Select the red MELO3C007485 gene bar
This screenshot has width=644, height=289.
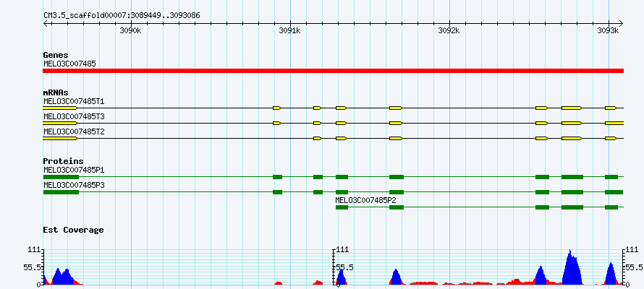click(x=333, y=71)
